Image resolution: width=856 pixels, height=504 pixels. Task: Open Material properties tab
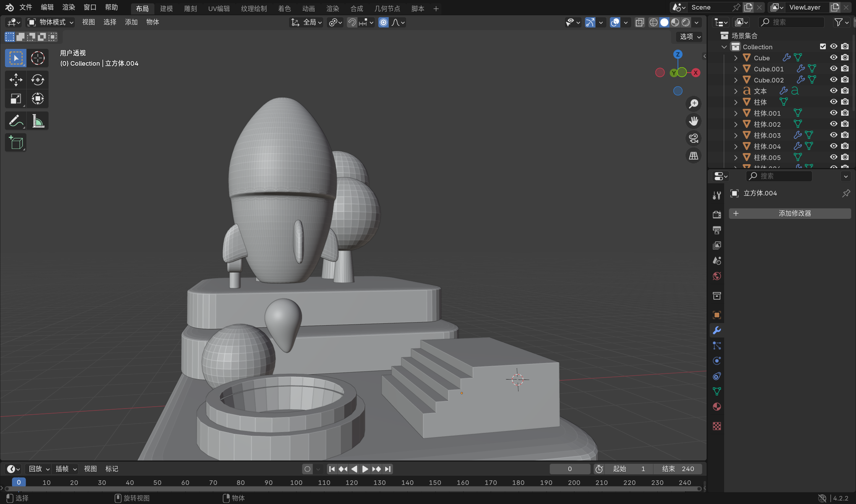coord(717,407)
